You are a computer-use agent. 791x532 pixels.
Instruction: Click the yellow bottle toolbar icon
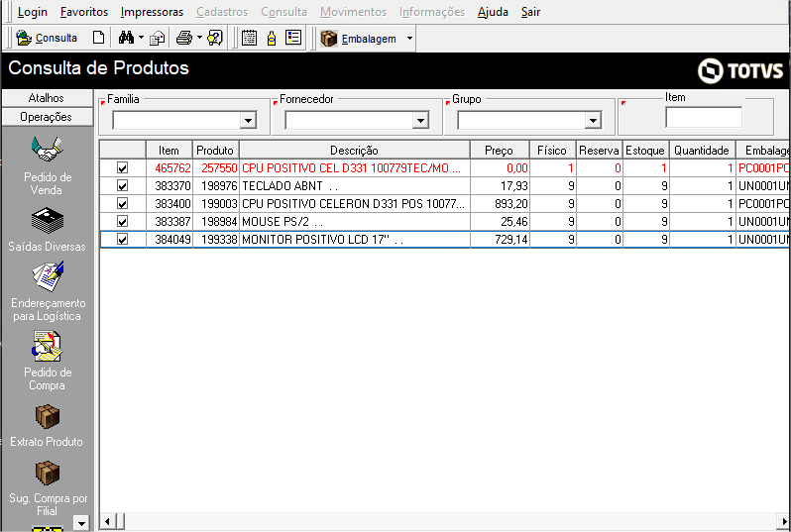pos(272,38)
